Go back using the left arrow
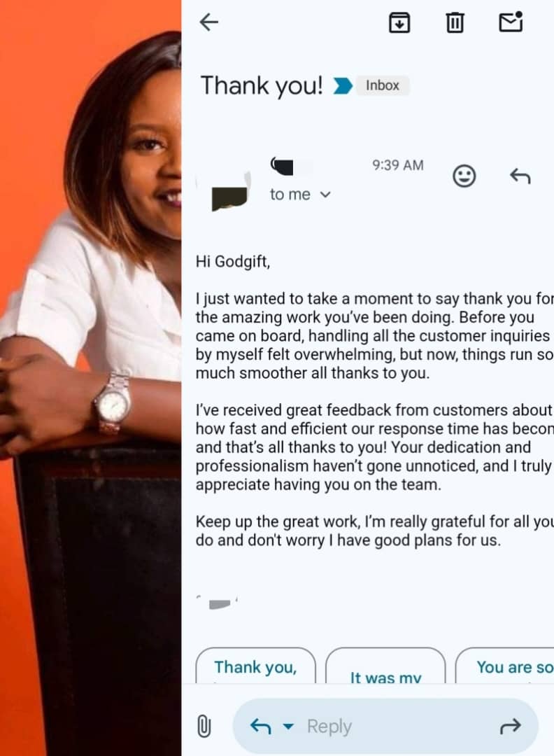The image size is (554, 756). pyautogui.click(x=209, y=22)
